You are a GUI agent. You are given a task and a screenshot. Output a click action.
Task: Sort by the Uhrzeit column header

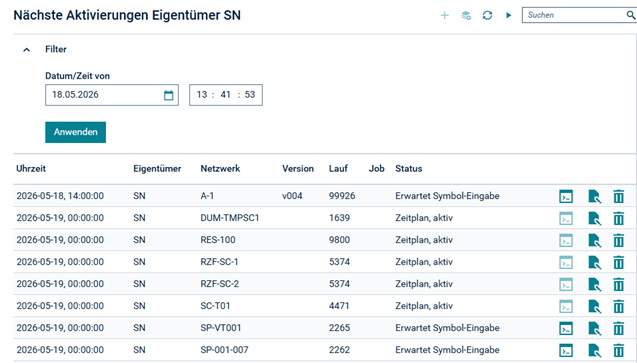31,169
